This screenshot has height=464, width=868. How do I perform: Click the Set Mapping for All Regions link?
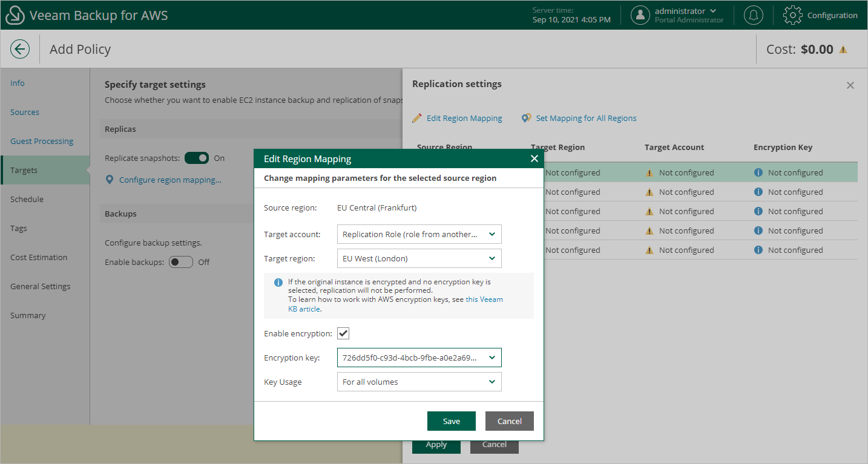coord(586,118)
